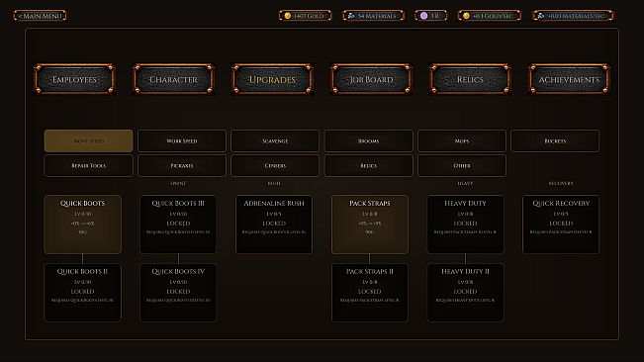Switch to the Job Board tab
This screenshot has width=644, height=362.
tap(371, 79)
